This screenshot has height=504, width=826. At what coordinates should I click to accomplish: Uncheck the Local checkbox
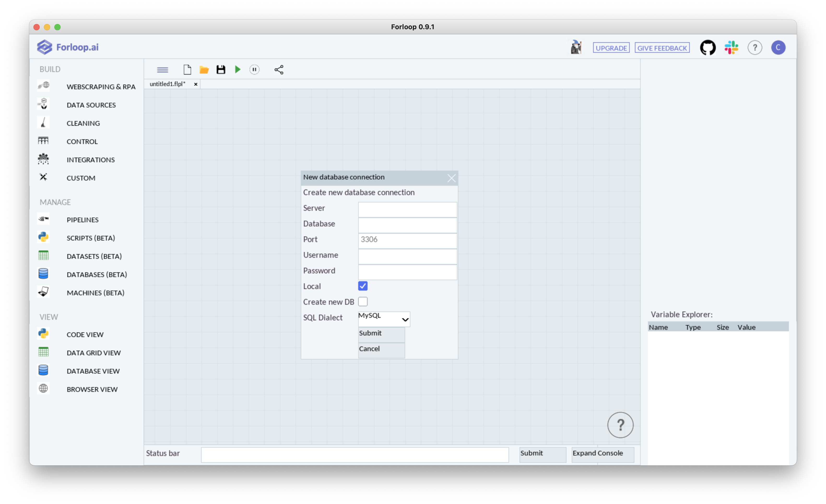coord(363,286)
